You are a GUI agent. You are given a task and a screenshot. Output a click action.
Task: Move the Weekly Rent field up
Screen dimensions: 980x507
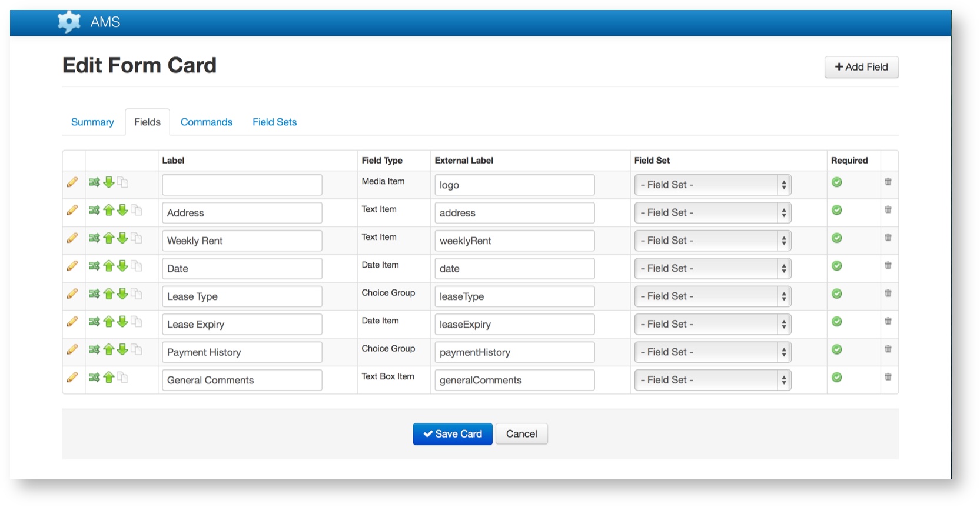coord(108,238)
